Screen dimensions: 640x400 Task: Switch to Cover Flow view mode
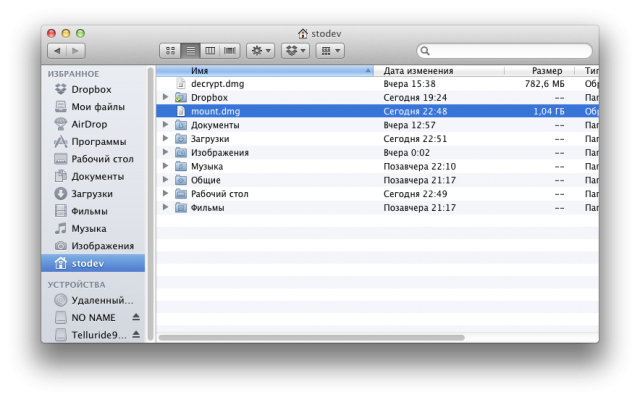230,50
